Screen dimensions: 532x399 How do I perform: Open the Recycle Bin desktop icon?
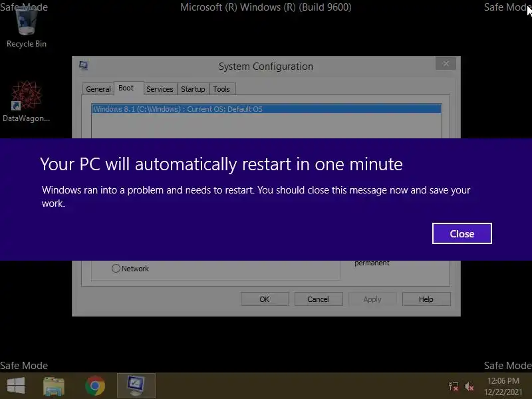coord(27,27)
